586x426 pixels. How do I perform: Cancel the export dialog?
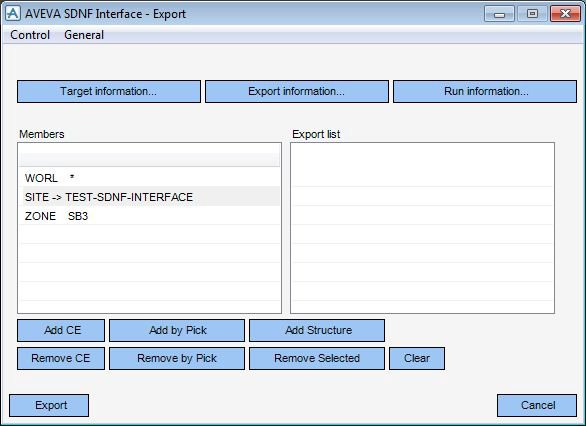click(537, 405)
